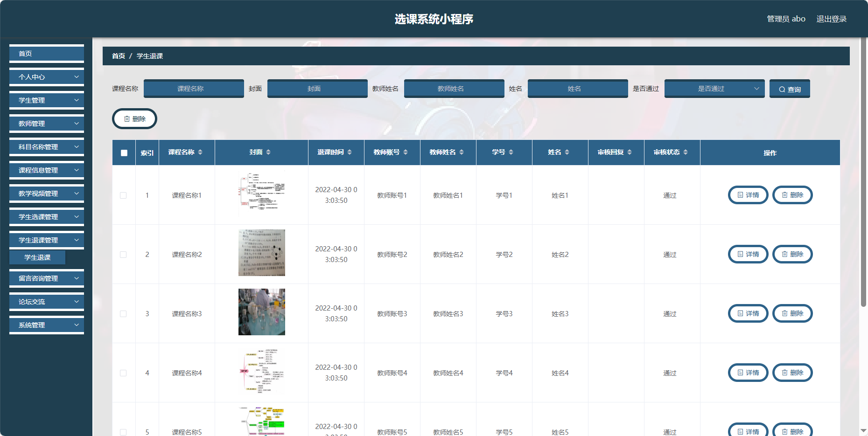Check the checkbox for row 3
The height and width of the screenshot is (436, 868).
pos(123,314)
